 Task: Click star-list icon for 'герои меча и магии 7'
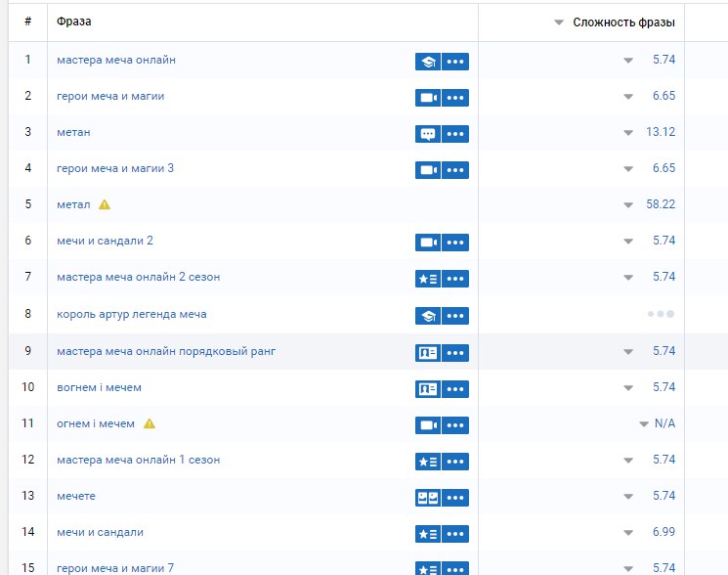tap(428, 568)
